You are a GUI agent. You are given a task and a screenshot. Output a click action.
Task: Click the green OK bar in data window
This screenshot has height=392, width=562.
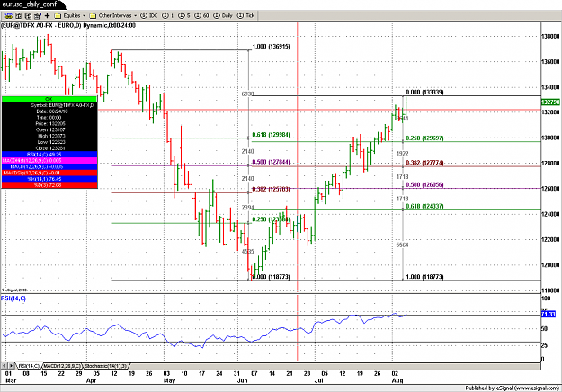point(49,99)
